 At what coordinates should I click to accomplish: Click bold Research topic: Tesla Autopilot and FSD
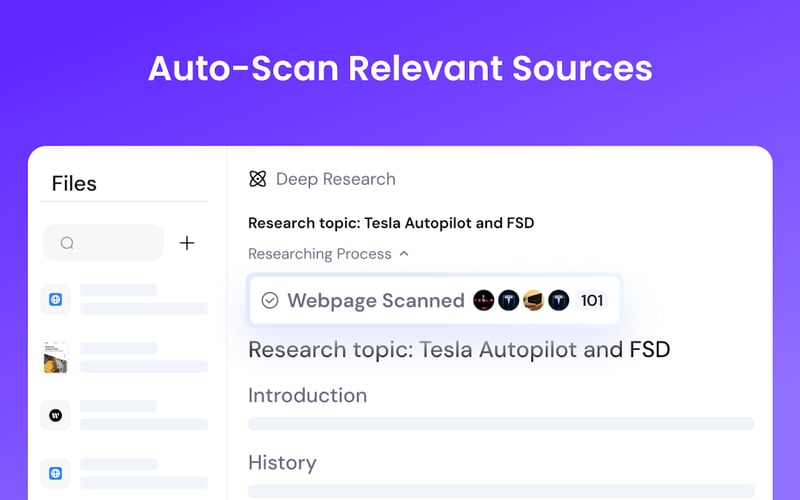pyautogui.click(x=391, y=223)
